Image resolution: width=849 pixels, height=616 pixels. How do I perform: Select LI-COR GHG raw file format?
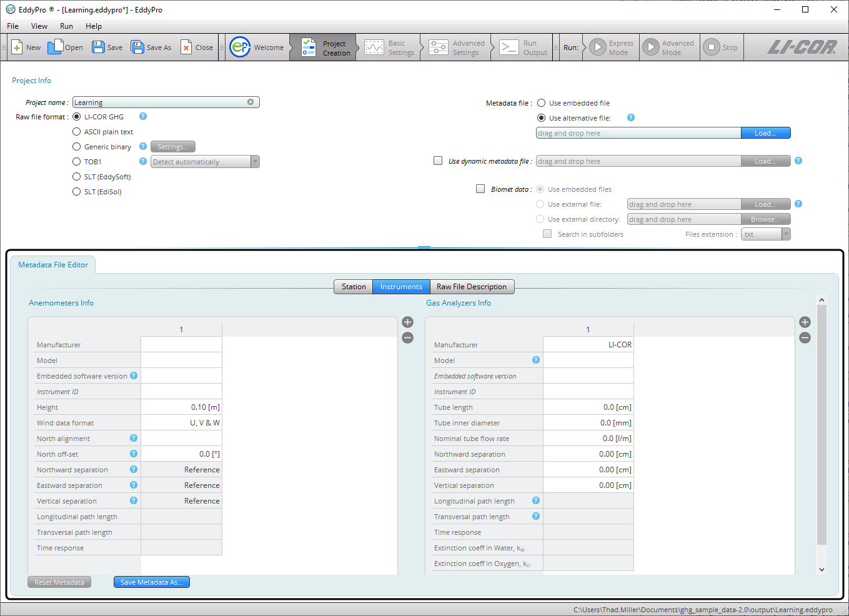coord(77,117)
